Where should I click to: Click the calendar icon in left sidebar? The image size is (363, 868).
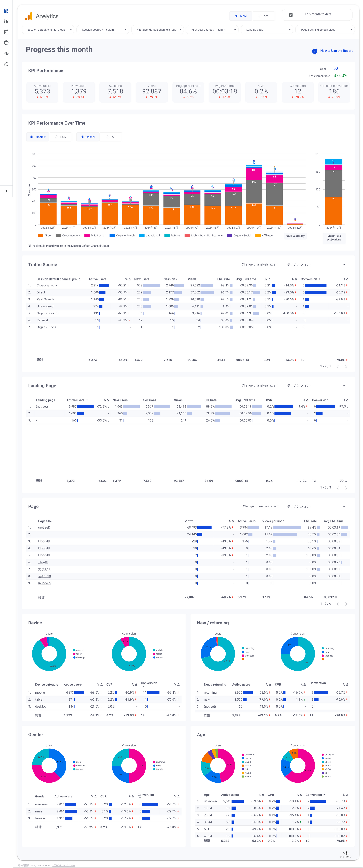[x=6, y=32]
